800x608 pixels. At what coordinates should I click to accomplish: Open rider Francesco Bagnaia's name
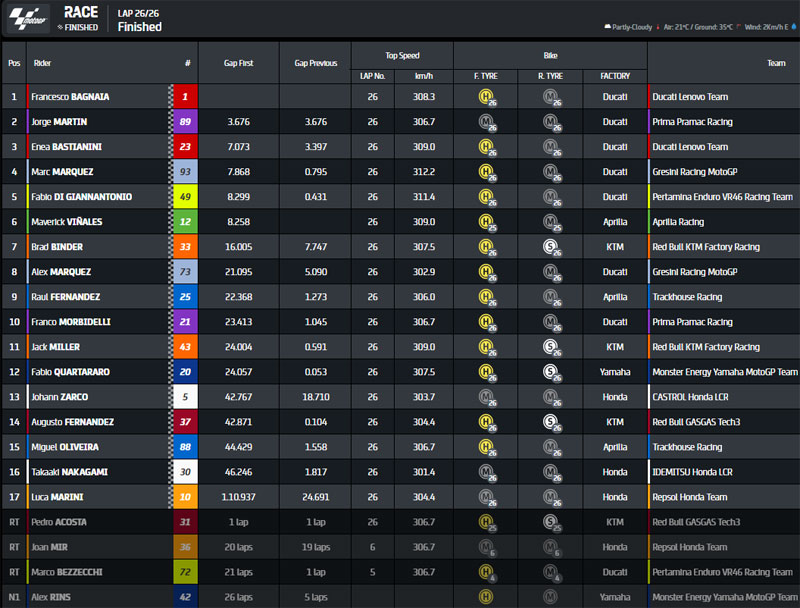click(x=70, y=97)
